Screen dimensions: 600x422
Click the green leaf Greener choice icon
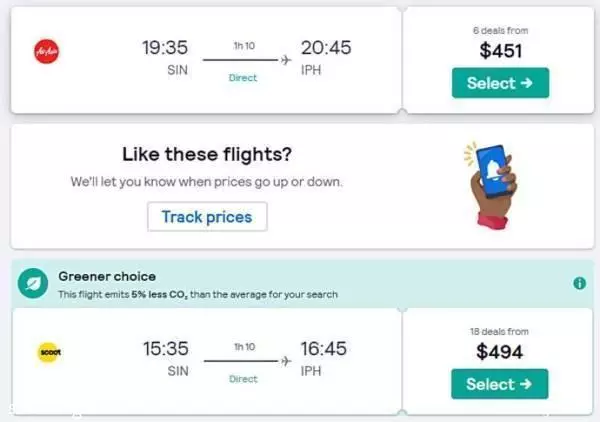coord(33,283)
